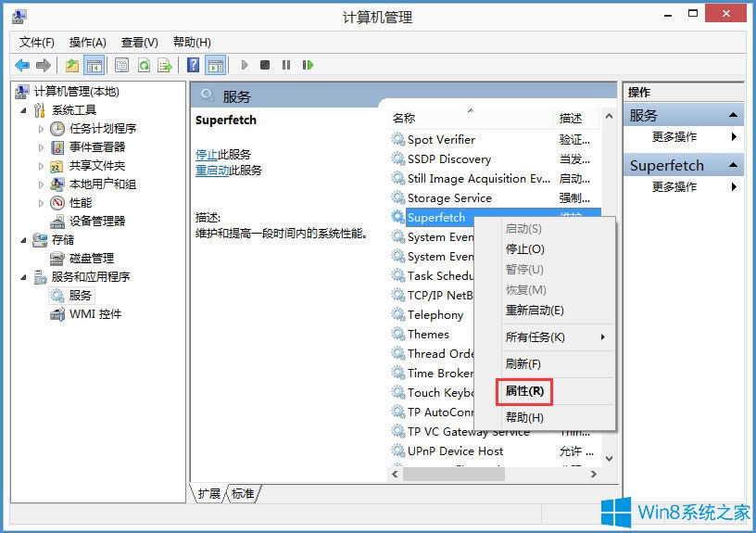Toggle the Show/Hide Action Pane icon

[x=216, y=65]
